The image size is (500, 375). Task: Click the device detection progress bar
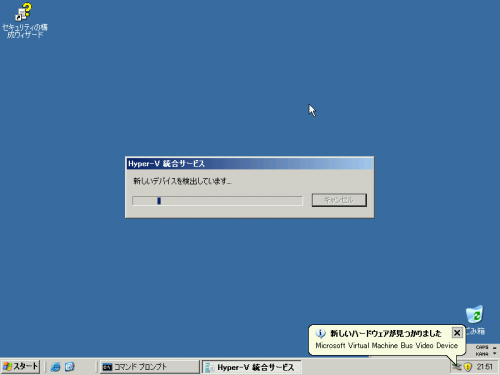click(217, 201)
